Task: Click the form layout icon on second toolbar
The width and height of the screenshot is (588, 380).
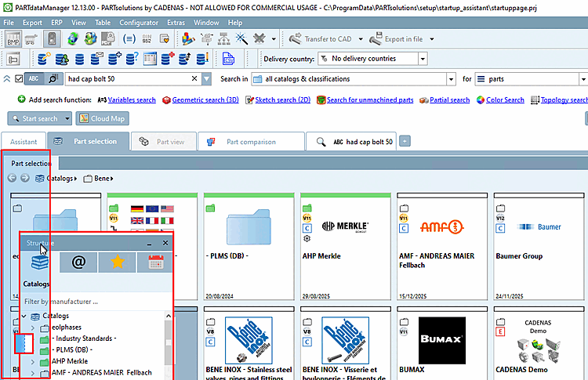Action: [13, 59]
